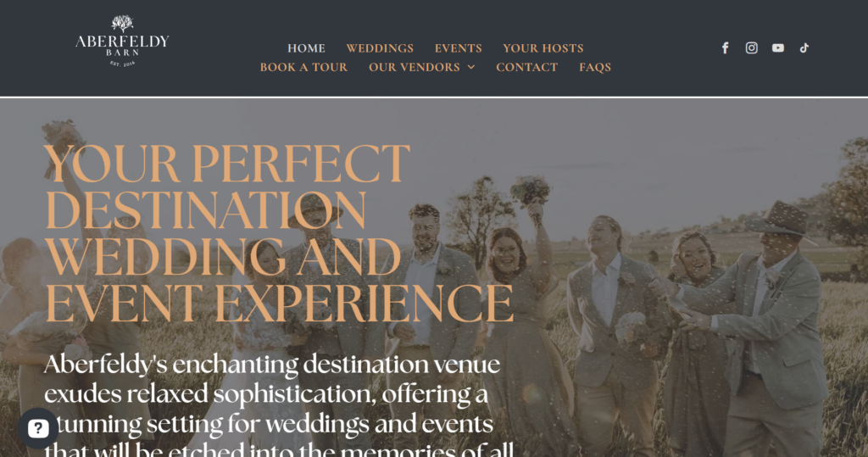This screenshot has width=868, height=457.
Task: Open the question mark help widget
Action: pos(38,428)
